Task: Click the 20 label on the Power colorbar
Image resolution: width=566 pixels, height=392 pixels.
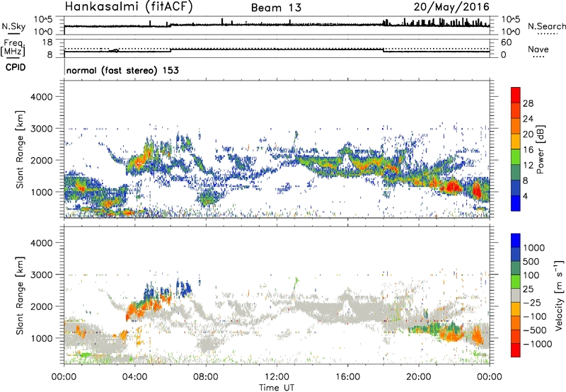Action: click(x=528, y=134)
